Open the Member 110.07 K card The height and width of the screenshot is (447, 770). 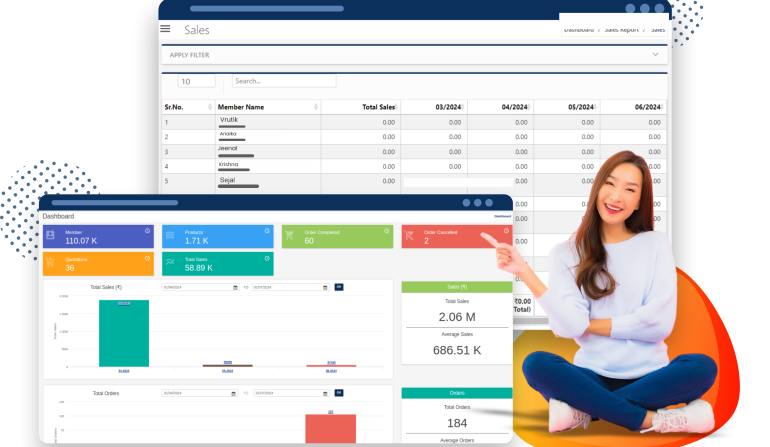pos(98,236)
